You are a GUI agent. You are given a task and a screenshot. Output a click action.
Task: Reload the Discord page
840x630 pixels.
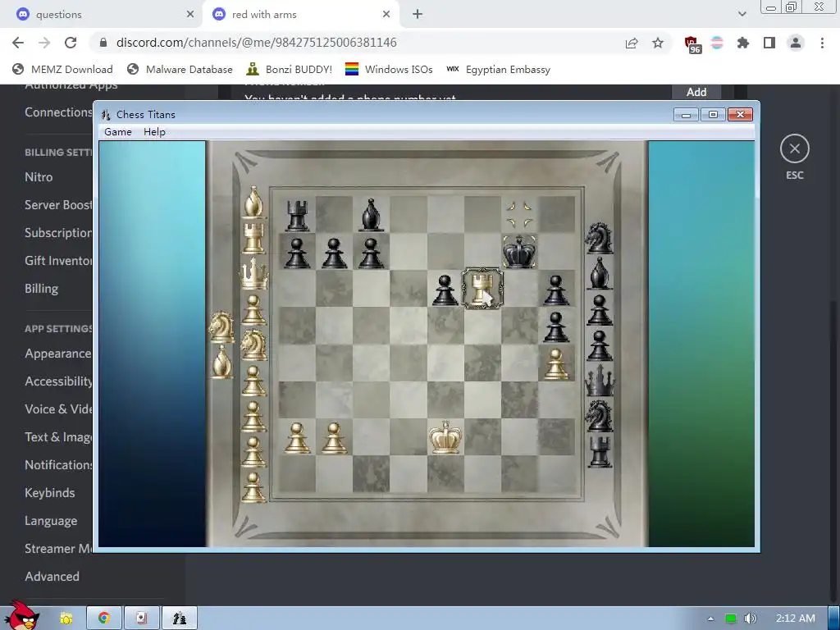pyautogui.click(x=71, y=43)
